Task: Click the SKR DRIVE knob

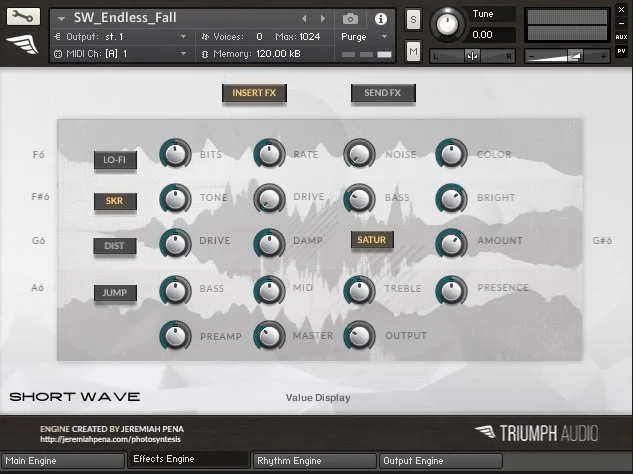Action: click(269, 199)
